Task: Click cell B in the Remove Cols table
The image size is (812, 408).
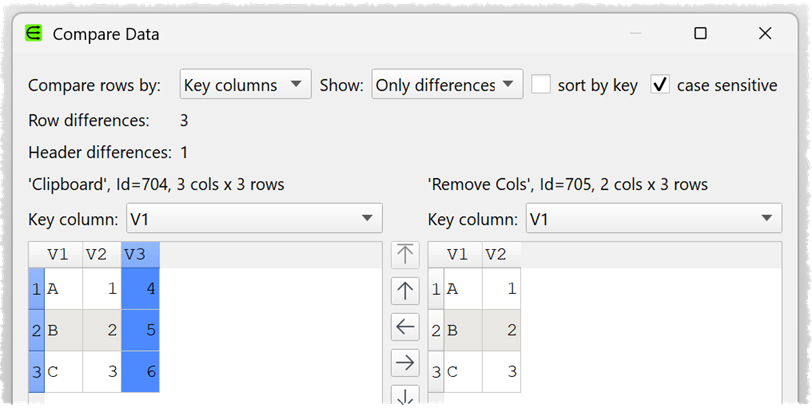Action: (x=463, y=330)
